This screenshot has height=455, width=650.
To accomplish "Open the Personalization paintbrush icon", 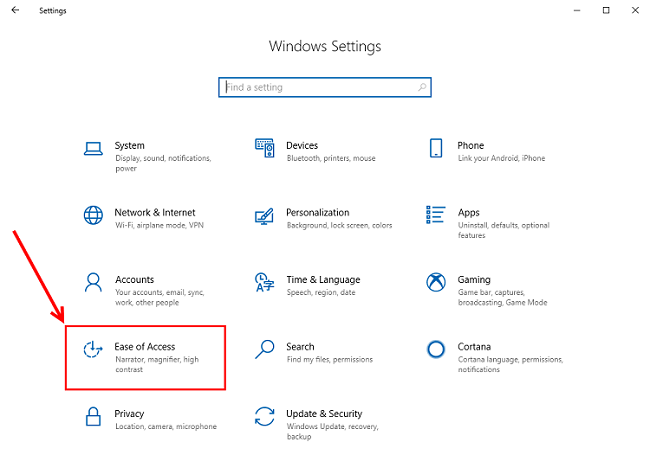I will tap(265, 215).
